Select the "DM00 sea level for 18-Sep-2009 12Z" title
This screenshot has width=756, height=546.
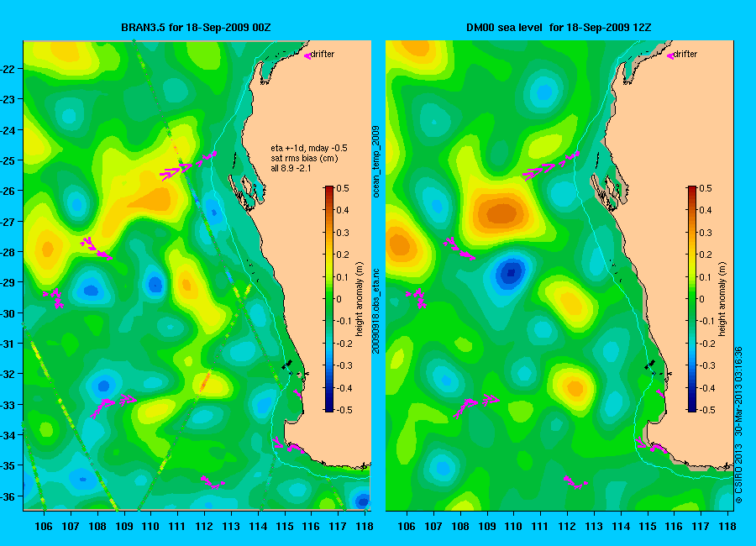pyautogui.click(x=559, y=28)
